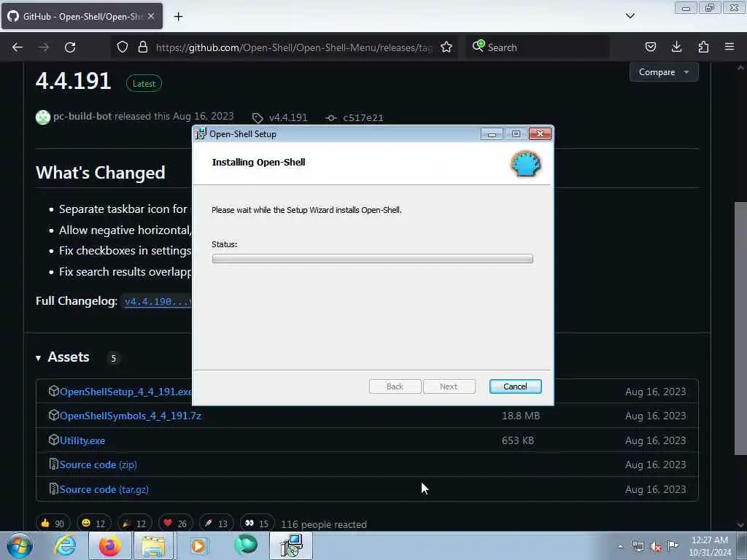Switch to Firefox in the taskbar
Screen dimensions: 747x560
[x=109, y=546]
